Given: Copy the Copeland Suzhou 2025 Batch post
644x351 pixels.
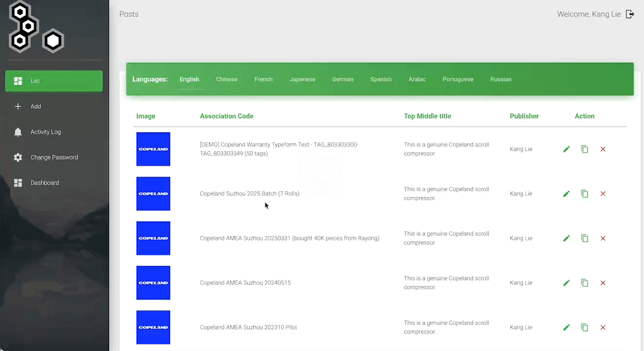Looking at the screenshot, I should (584, 194).
